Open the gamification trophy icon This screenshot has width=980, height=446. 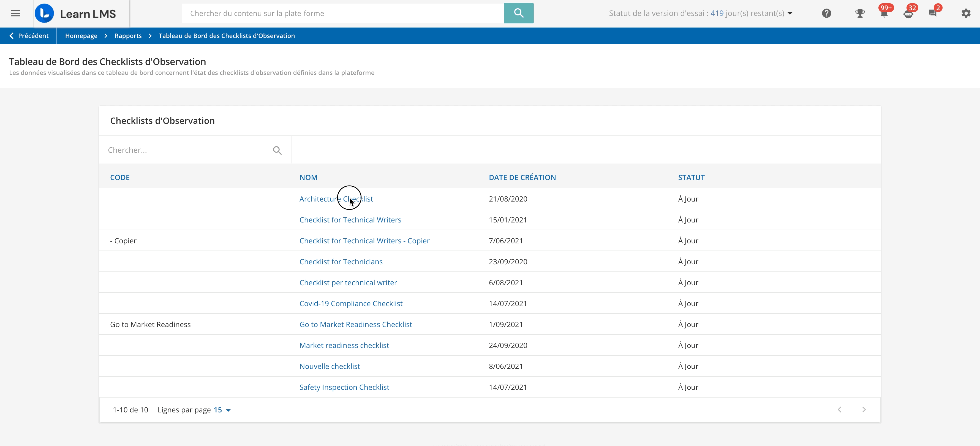point(859,13)
